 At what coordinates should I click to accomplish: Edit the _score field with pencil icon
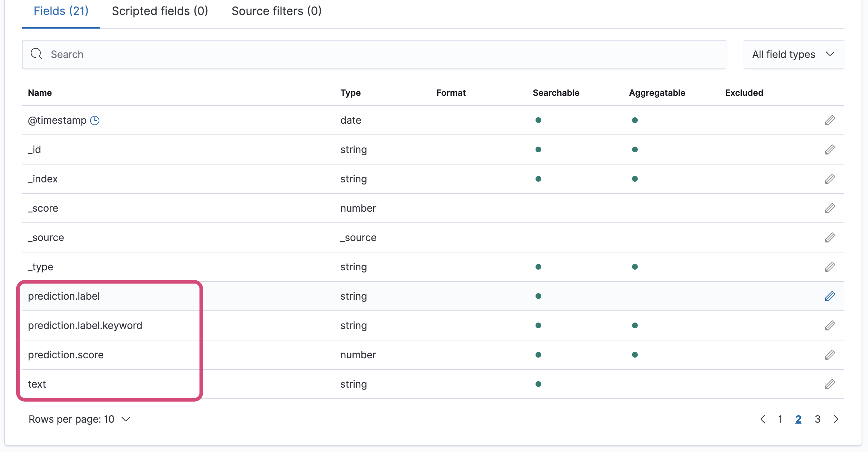point(830,208)
